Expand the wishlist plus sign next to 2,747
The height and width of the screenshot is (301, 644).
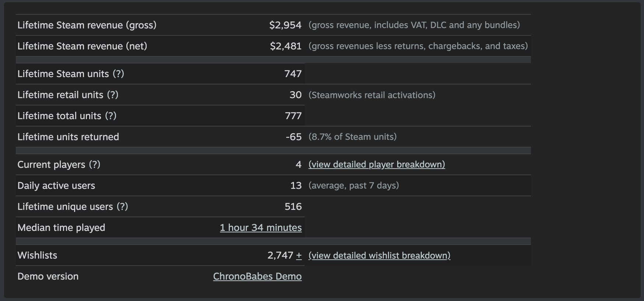299,255
